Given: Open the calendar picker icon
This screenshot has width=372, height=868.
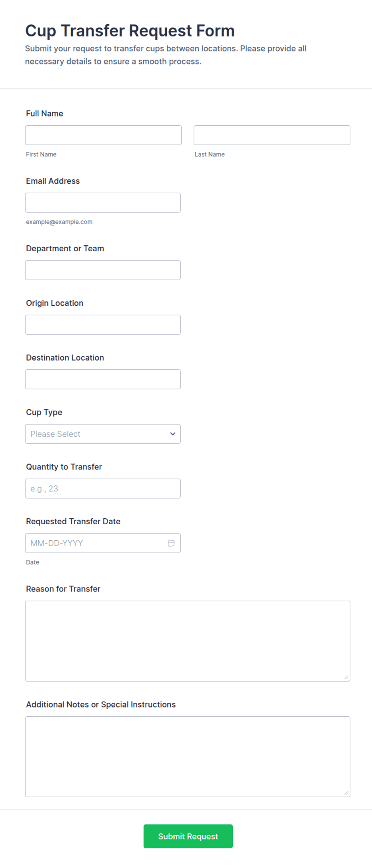Looking at the screenshot, I should coord(171,543).
